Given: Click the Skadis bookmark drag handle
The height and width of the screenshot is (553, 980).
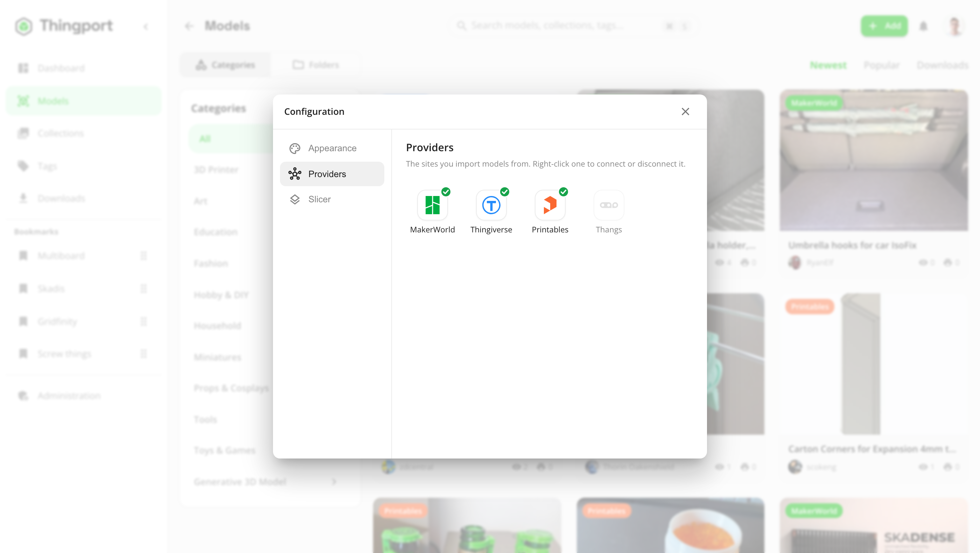Looking at the screenshot, I should point(144,289).
